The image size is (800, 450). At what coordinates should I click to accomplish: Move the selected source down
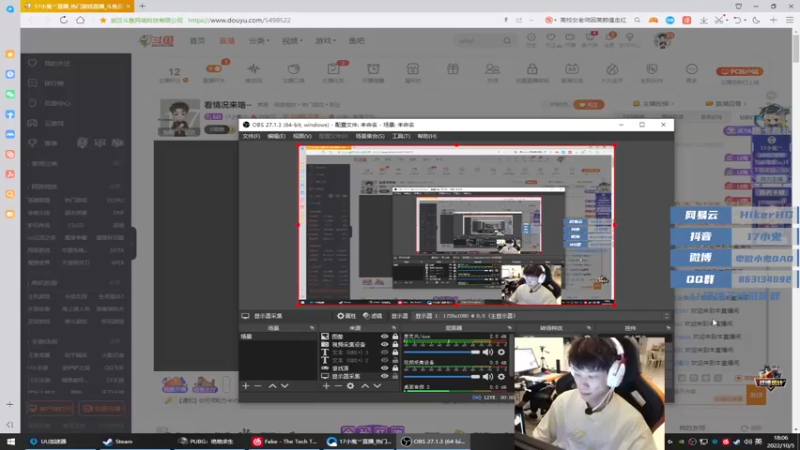coord(377,386)
